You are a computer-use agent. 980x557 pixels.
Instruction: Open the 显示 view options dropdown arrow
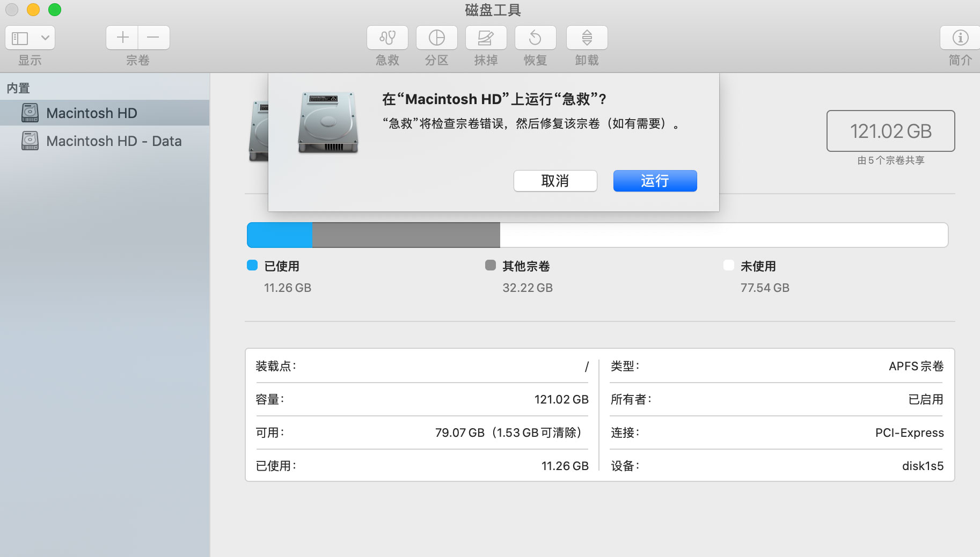click(46, 38)
